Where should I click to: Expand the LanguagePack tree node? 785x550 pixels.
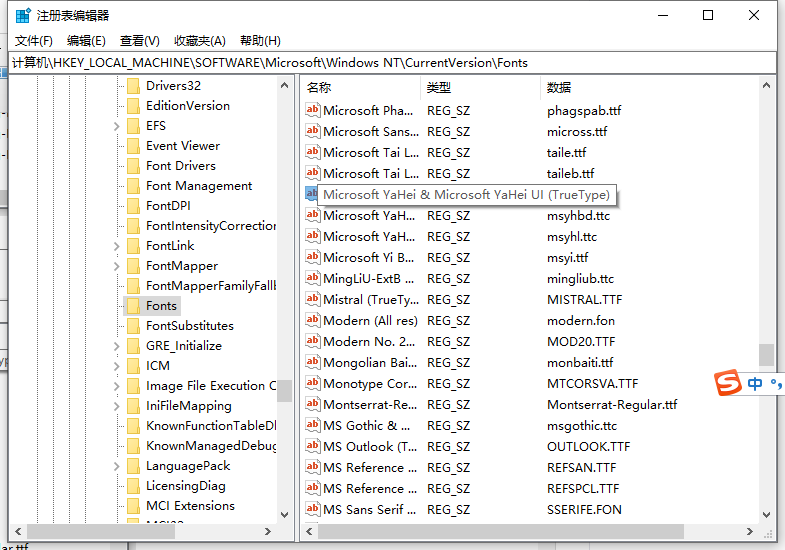117,466
